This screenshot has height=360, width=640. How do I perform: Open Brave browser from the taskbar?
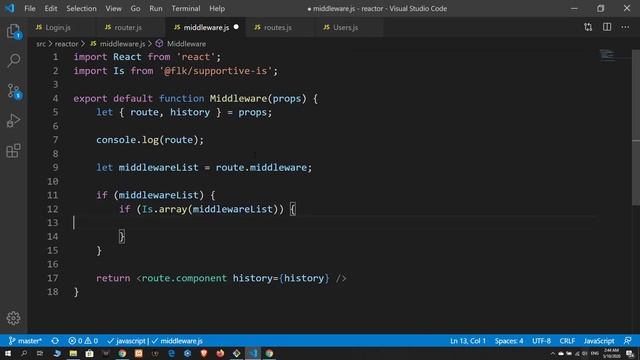(204, 353)
